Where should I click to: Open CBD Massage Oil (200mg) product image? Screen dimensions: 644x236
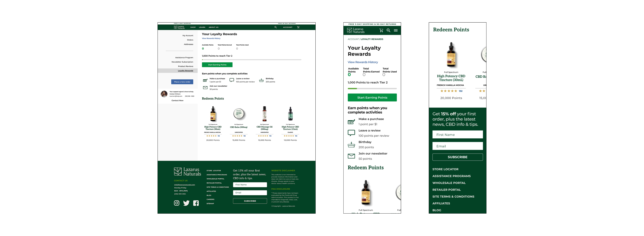click(264, 114)
